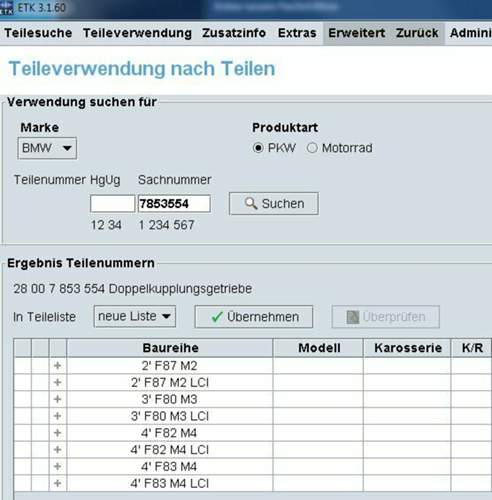Open the Teileverwendung menu
Screen dimensions: 492x500
[x=137, y=33]
